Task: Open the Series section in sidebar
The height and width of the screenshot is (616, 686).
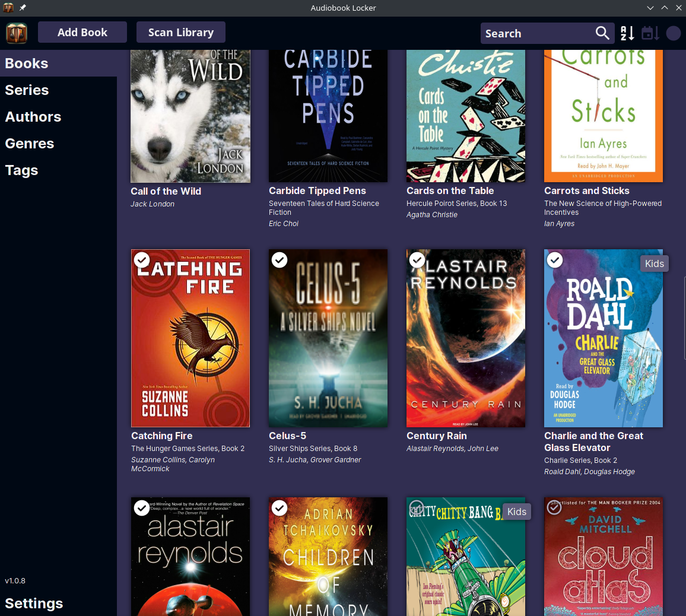Action: pyautogui.click(x=27, y=90)
